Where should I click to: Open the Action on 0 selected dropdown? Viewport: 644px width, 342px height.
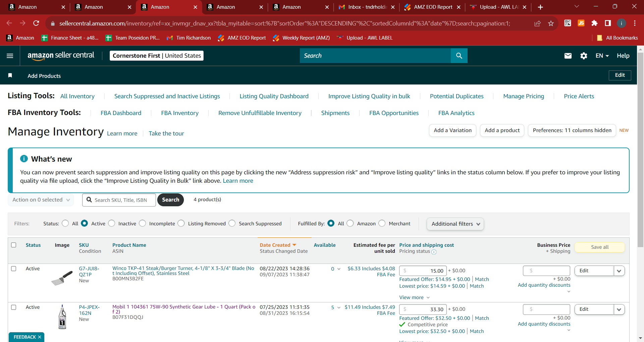coord(41,200)
